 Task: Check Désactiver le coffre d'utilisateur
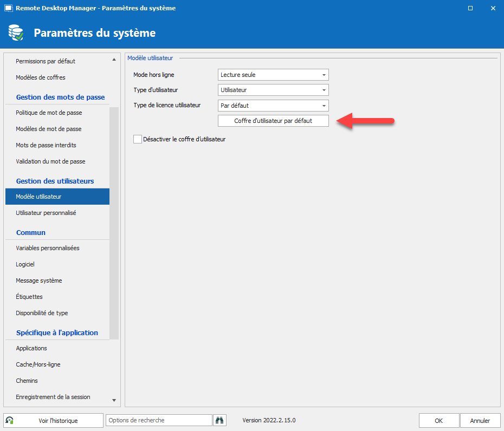[x=137, y=139]
